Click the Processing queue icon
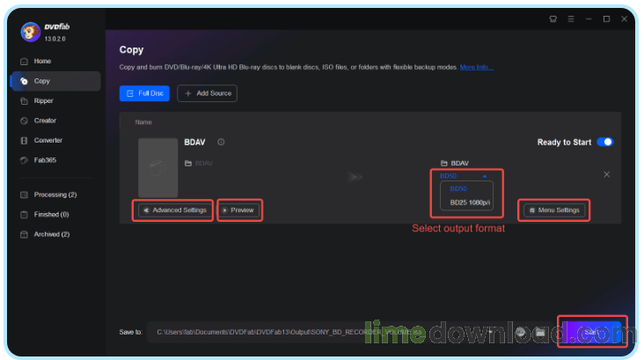 click(x=24, y=195)
